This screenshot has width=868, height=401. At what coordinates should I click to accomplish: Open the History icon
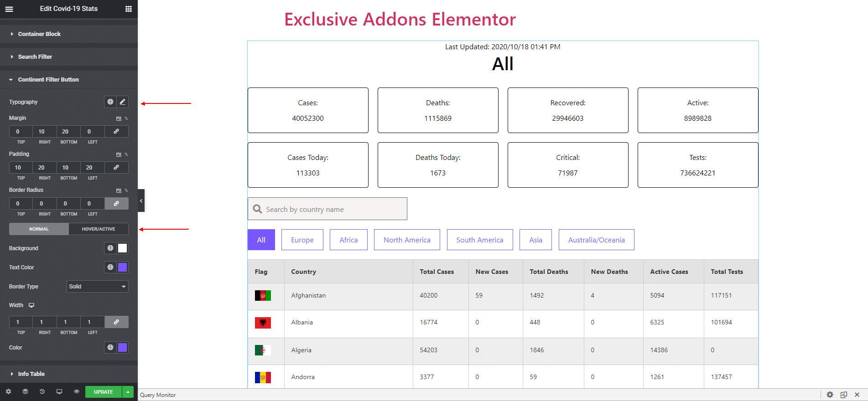(x=42, y=391)
